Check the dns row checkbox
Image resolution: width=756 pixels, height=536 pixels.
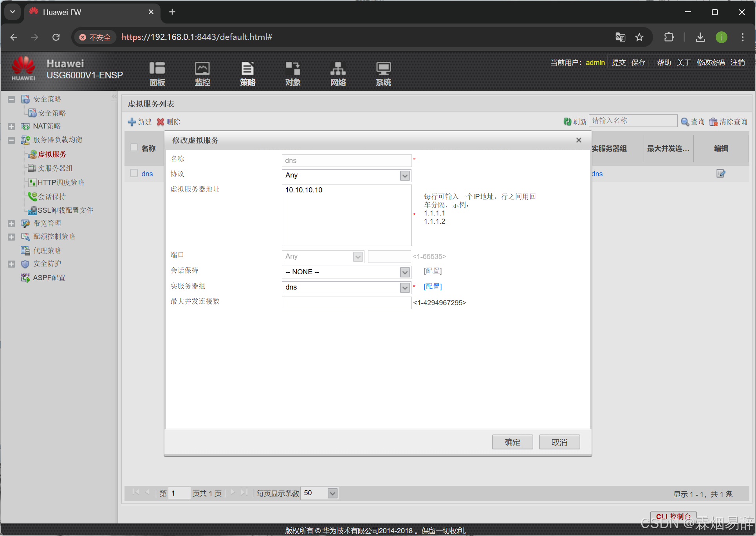point(134,173)
